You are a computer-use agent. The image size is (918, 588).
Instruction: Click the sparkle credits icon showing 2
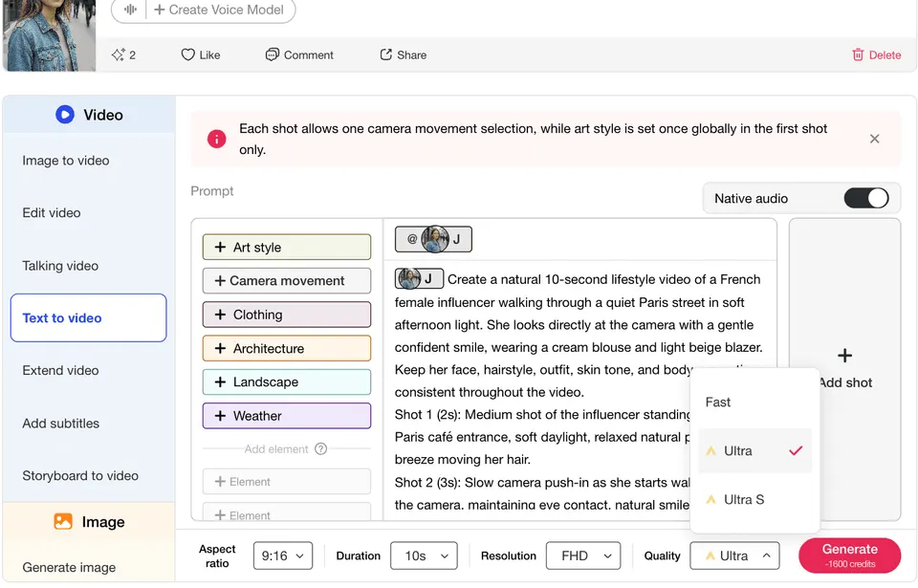tap(119, 54)
